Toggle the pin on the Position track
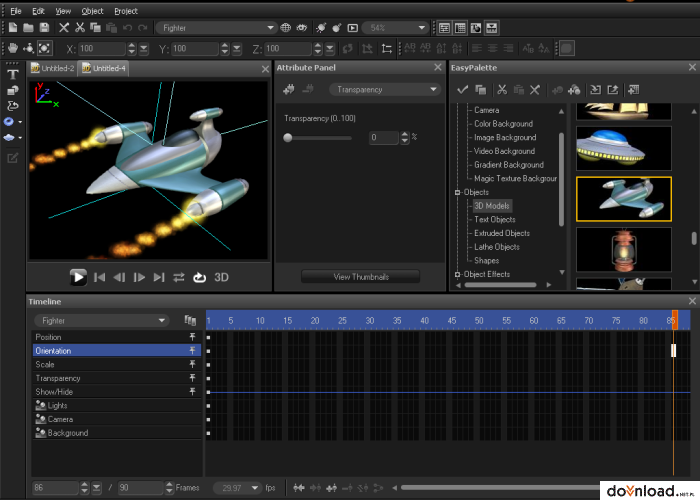This screenshot has width=700, height=500. pos(192,337)
